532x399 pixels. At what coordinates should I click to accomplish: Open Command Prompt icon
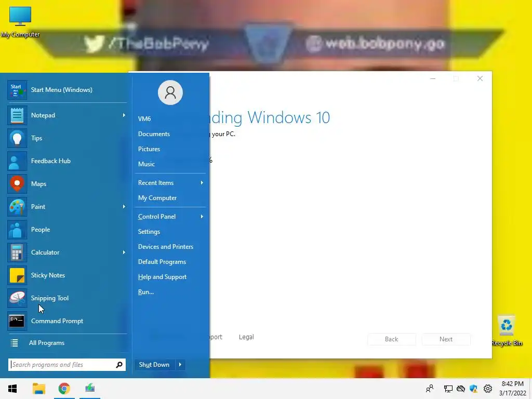(17, 321)
